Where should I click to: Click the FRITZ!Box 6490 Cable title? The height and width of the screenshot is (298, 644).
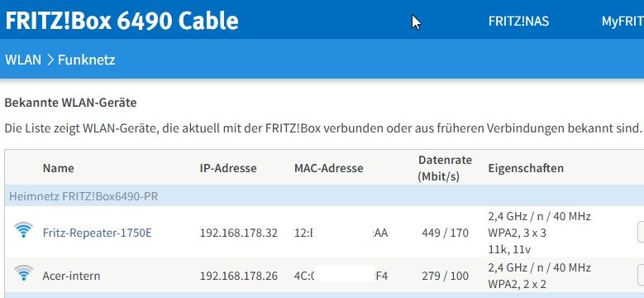click(x=122, y=21)
